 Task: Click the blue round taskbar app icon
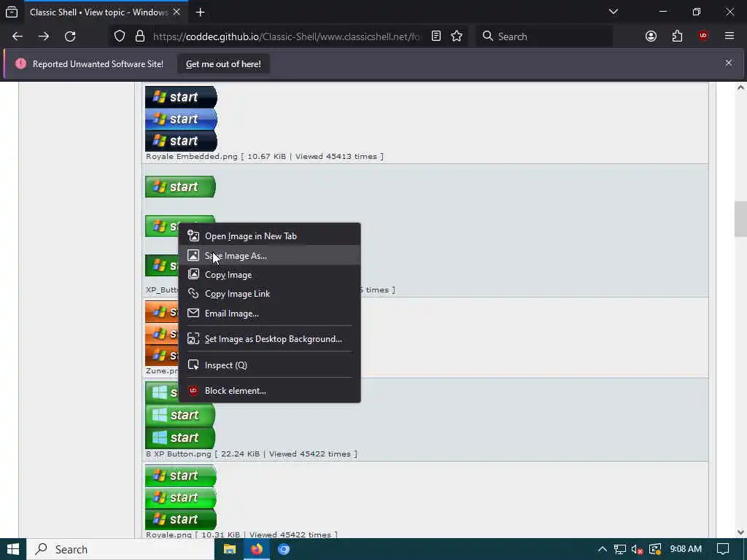284,550
